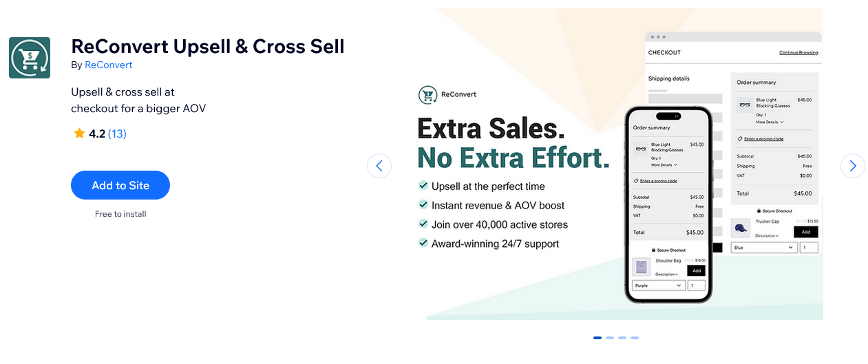The image size is (868, 364).
Task: Click the promo code tag icon on phone
Action: 636,181
